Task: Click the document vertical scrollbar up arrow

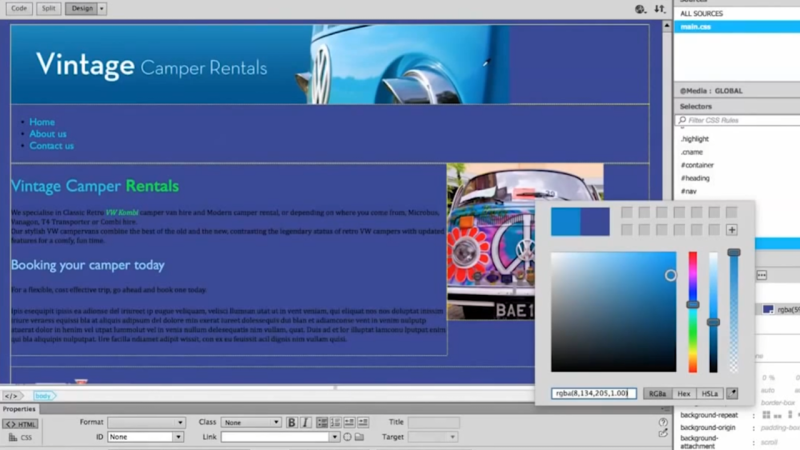Action: tap(667, 25)
